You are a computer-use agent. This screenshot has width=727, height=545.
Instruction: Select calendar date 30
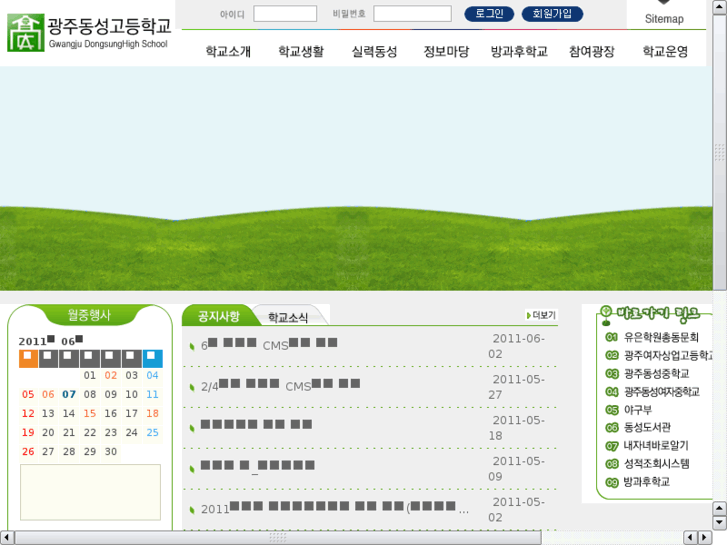point(111,451)
